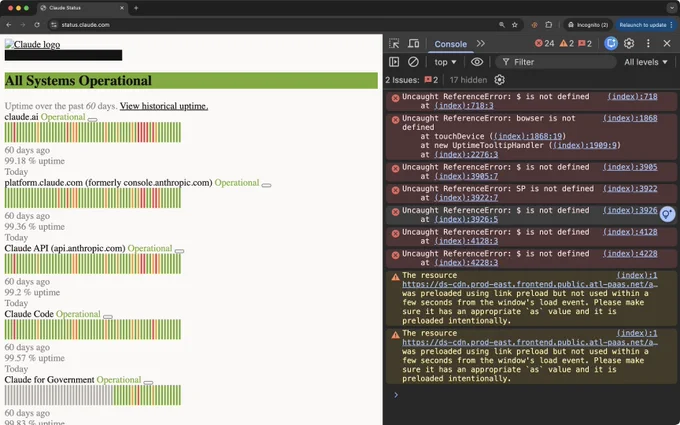The height and width of the screenshot is (425, 680).
Task: Open the top context dropdown
Action: pyautogui.click(x=445, y=62)
